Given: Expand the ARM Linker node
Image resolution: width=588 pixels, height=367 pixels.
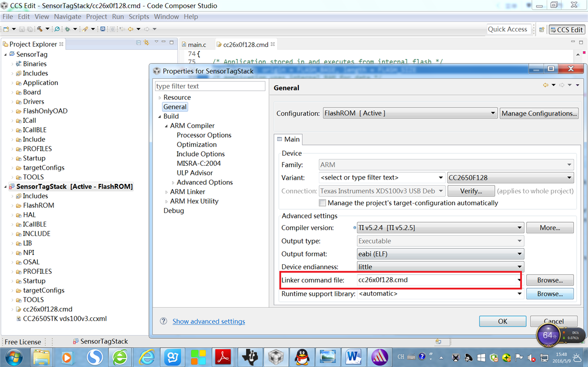Looking at the screenshot, I should pyautogui.click(x=166, y=192).
